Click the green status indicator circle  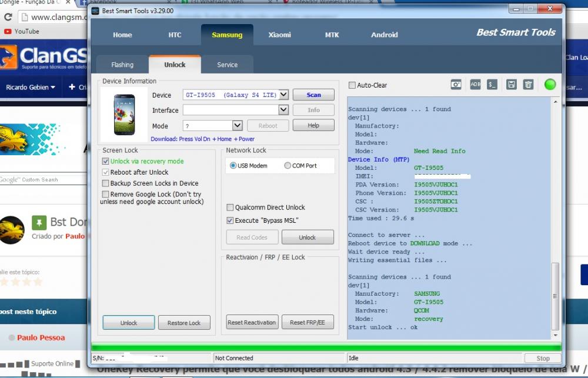point(550,85)
